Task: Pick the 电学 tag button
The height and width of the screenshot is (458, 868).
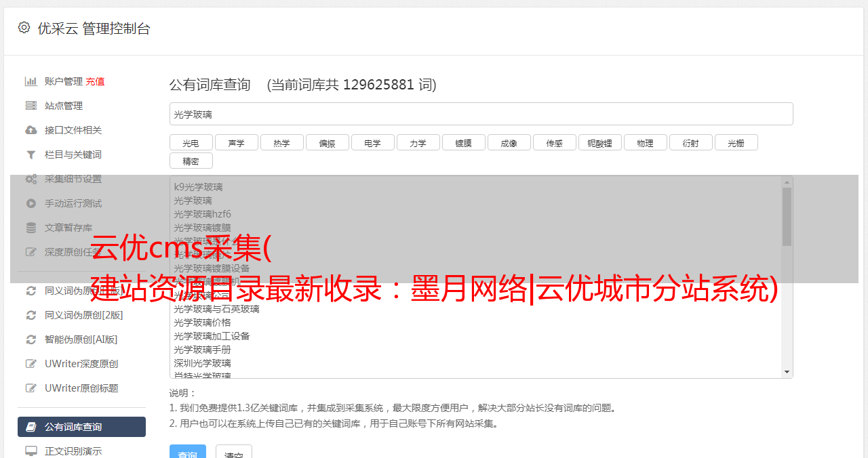Action: pos(372,142)
